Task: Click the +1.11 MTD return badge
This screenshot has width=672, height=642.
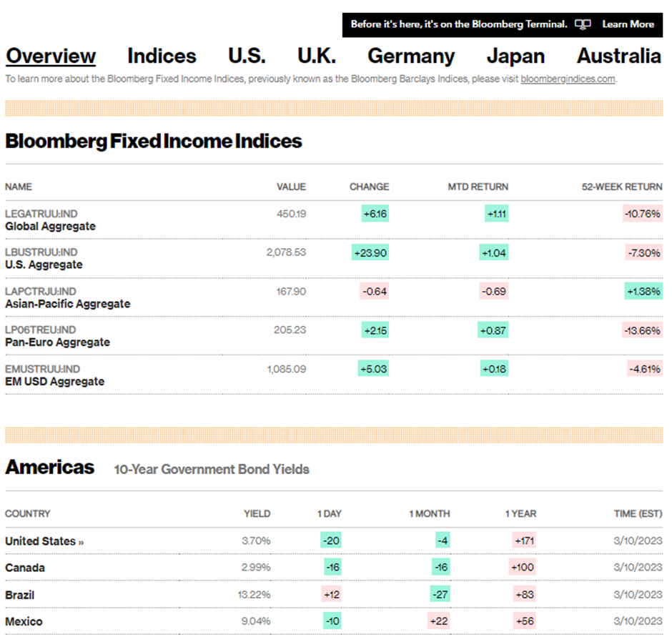Action: click(497, 214)
